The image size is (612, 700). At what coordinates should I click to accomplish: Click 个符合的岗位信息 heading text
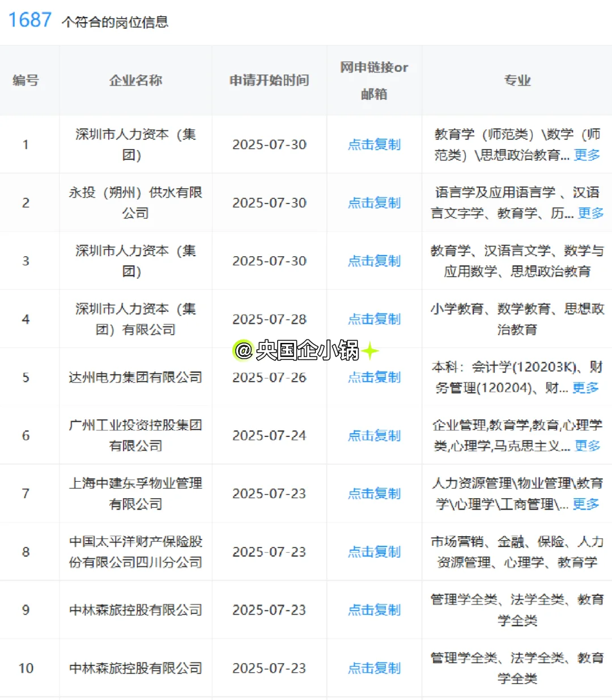(x=115, y=22)
